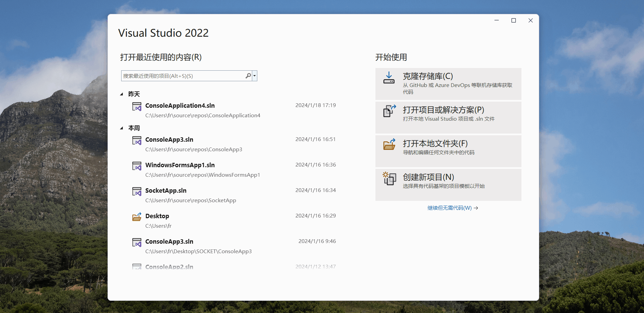Click the search magnifier icon

(248, 76)
